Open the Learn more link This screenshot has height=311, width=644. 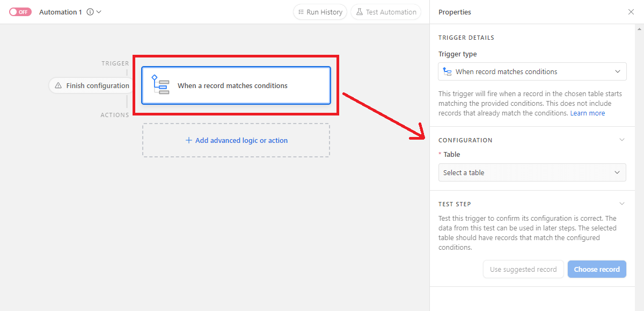tap(587, 112)
